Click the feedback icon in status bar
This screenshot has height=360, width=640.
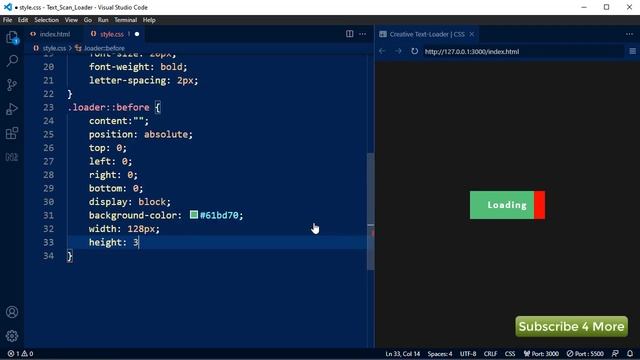click(615, 353)
